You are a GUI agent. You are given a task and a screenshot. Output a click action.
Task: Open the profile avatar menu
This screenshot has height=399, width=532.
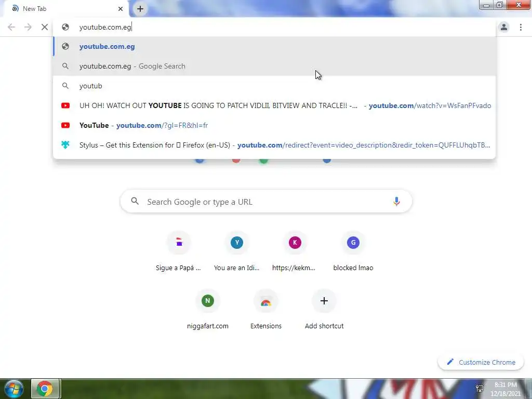tap(504, 27)
